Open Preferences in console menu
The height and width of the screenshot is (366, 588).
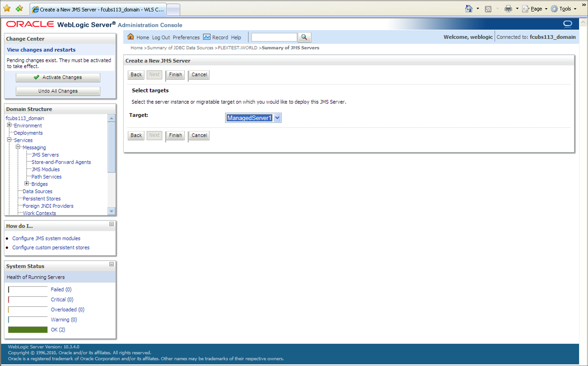[186, 38]
